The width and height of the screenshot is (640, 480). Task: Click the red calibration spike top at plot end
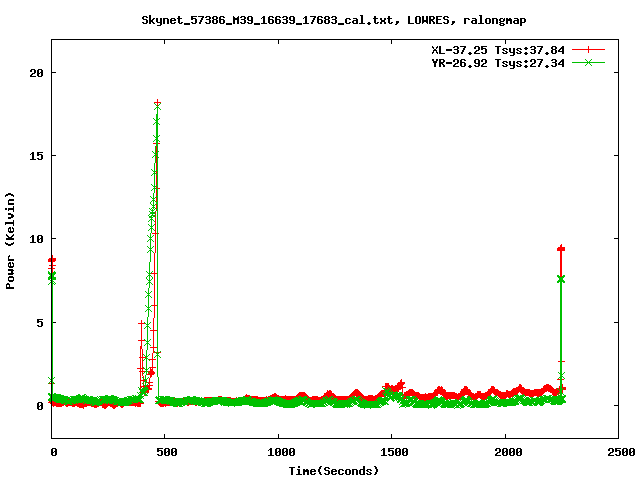click(561, 249)
